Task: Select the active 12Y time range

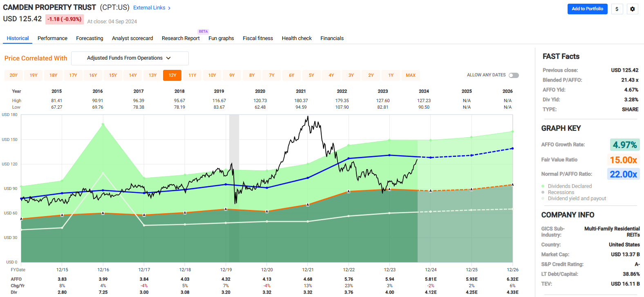Action: [172, 75]
